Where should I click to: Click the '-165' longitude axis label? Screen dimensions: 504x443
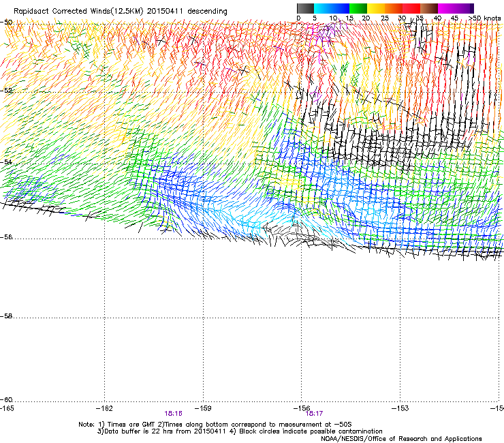[7, 408]
